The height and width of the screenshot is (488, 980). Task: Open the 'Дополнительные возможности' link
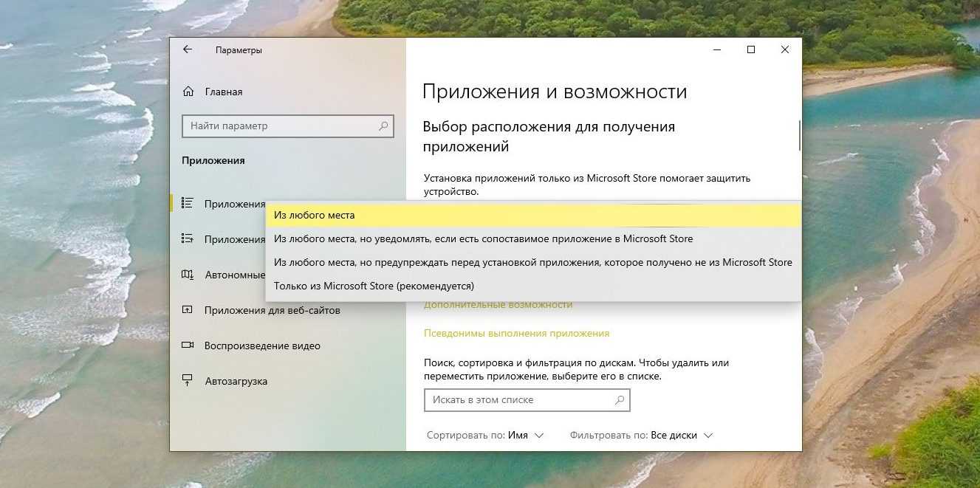(498, 305)
